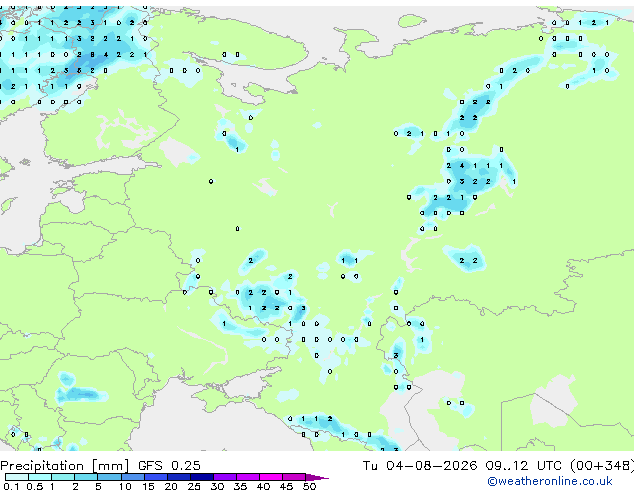Image resolution: width=634 pixels, height=490 pixels.
Task: Select legend swatch between 35 and 40
Action: pyautogui.click(x=248, y=477)
